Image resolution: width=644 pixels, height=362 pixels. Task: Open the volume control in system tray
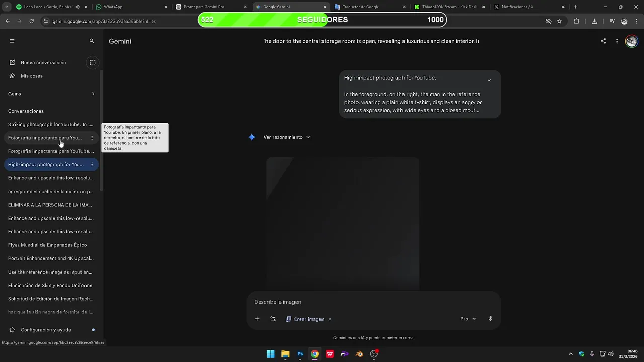pyautogui.click(x=611, y=354)
